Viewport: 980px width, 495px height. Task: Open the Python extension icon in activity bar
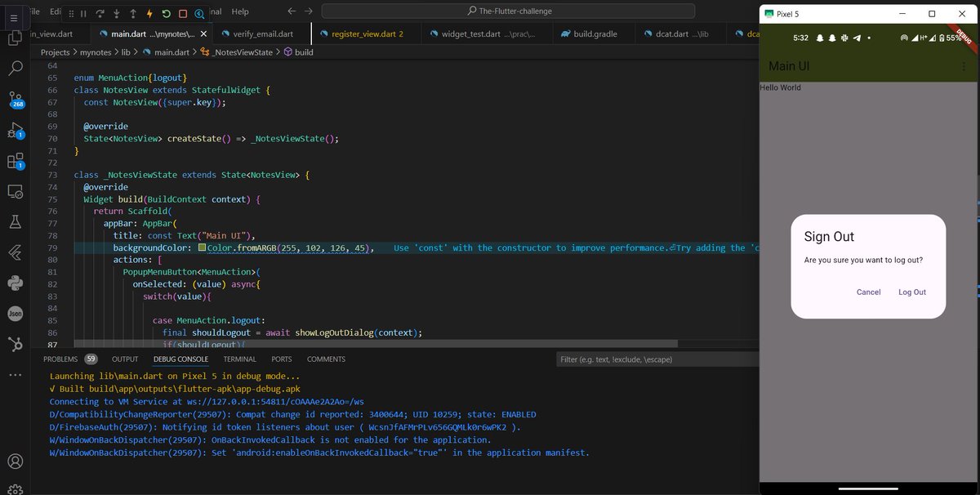pos(15,283)
